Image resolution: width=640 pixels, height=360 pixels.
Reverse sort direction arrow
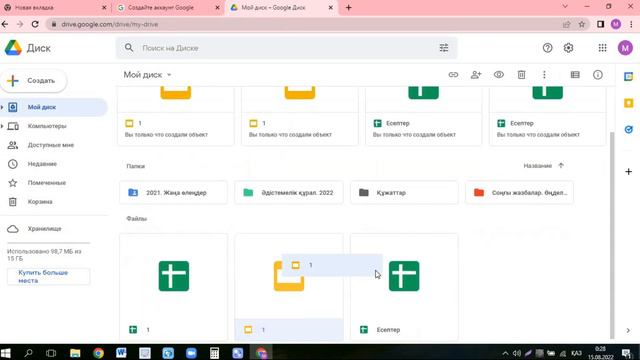pos(561,165)
